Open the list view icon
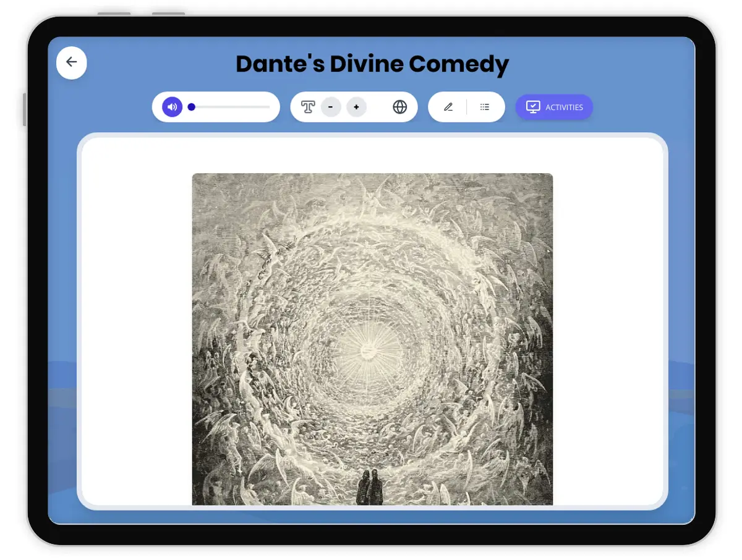 (485, 107)
